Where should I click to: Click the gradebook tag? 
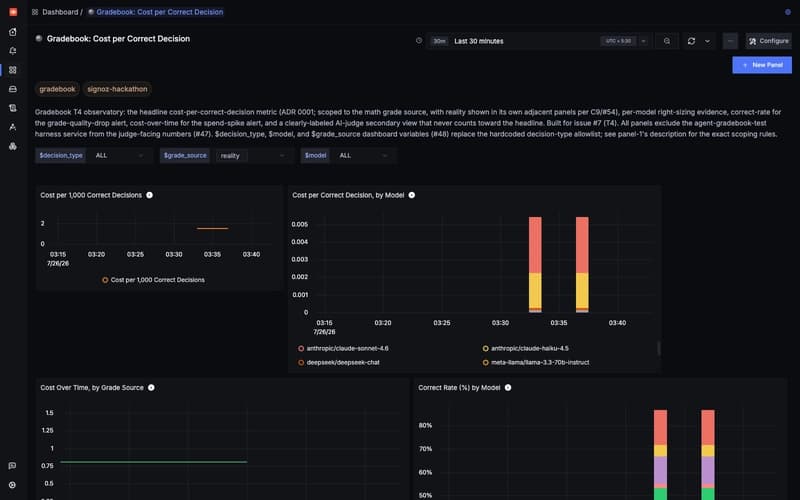coord(57,89)
